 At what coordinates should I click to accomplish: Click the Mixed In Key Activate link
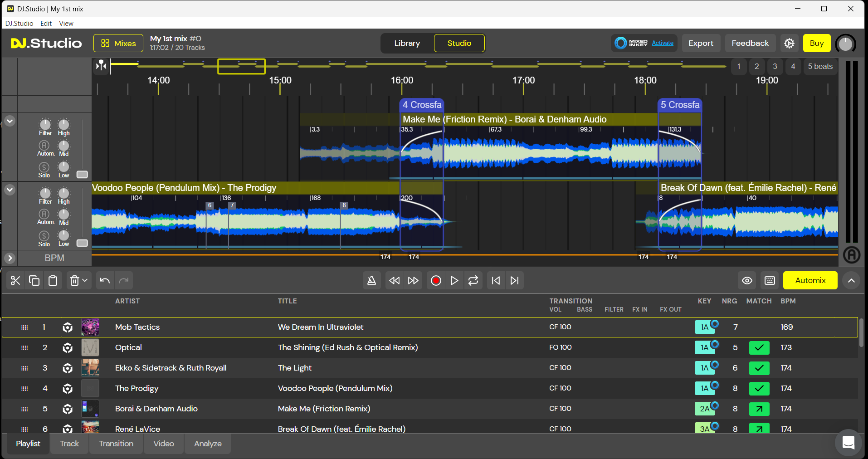coord(663,43)
